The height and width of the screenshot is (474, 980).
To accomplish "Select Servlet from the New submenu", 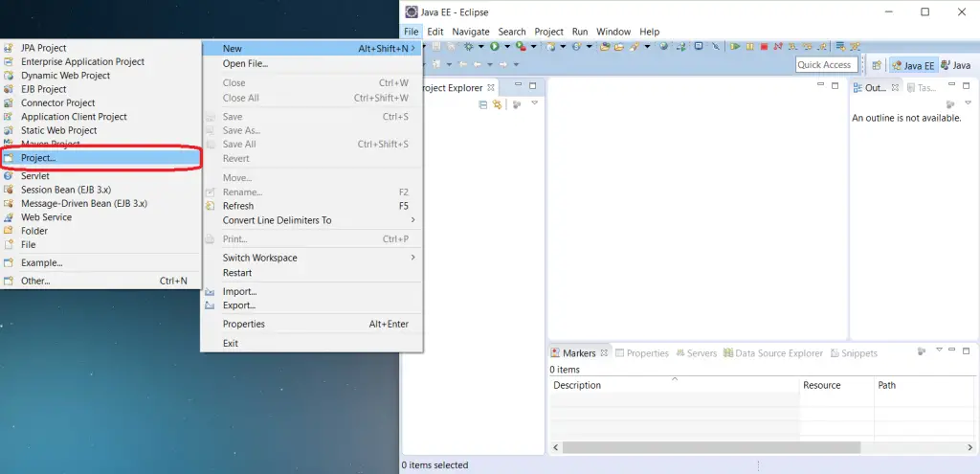I will point(100,176).
